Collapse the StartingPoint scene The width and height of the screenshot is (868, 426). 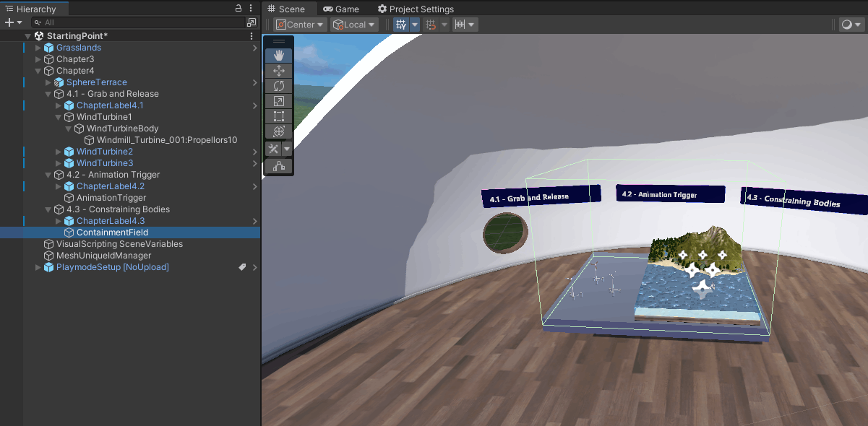click(28, 36)
